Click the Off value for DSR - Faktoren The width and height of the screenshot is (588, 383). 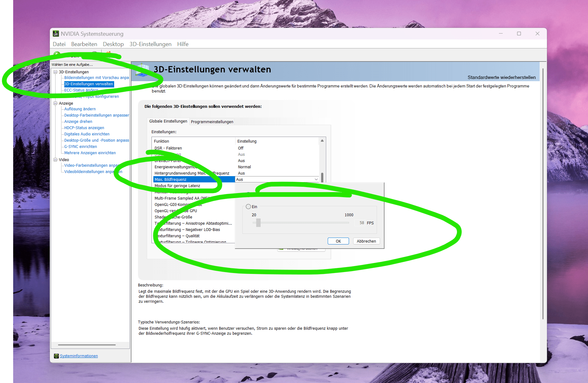click(241, 148)
